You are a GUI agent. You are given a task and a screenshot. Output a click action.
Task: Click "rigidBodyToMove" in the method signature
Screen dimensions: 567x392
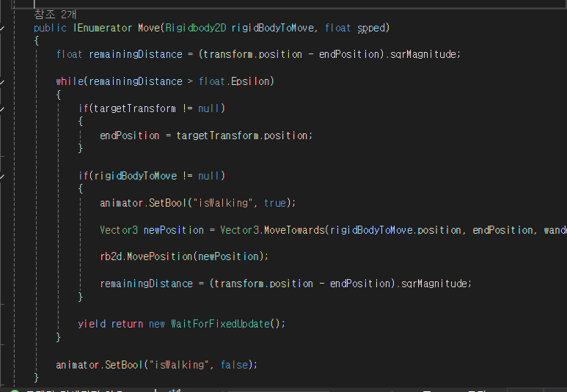272,28
